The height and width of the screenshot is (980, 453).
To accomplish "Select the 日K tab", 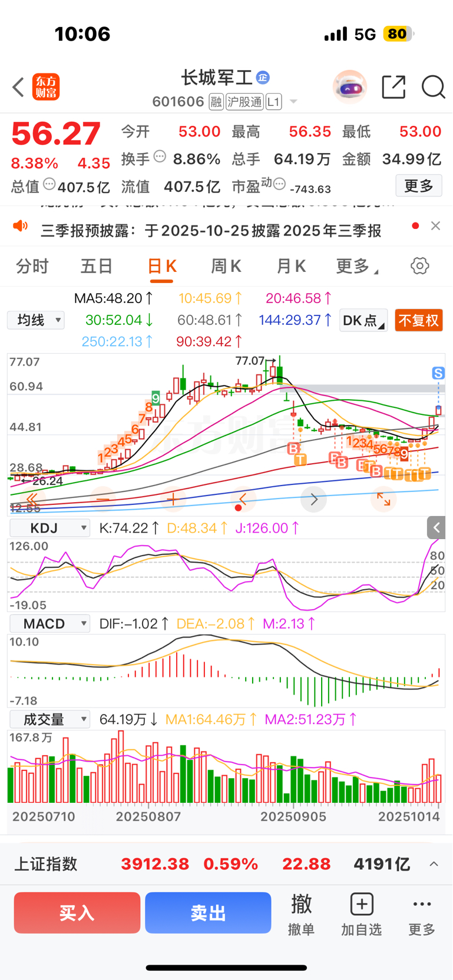I will coord(161,266).
